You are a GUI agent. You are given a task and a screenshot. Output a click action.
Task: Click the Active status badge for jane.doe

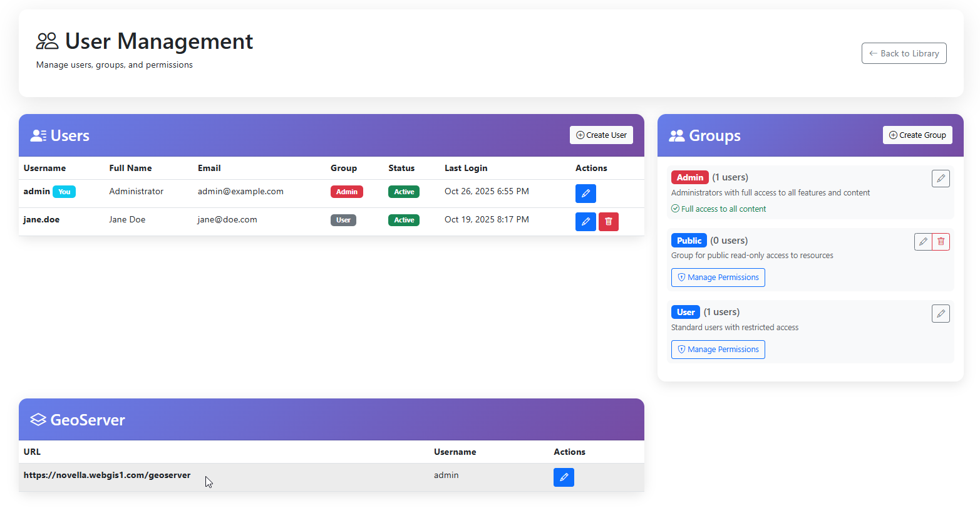403,220
